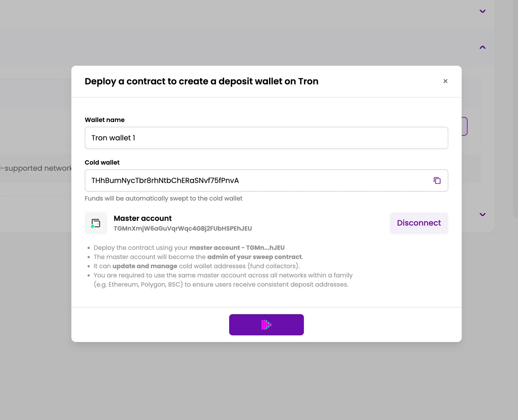Expand the lowest section's down chevron

[482, 214]
